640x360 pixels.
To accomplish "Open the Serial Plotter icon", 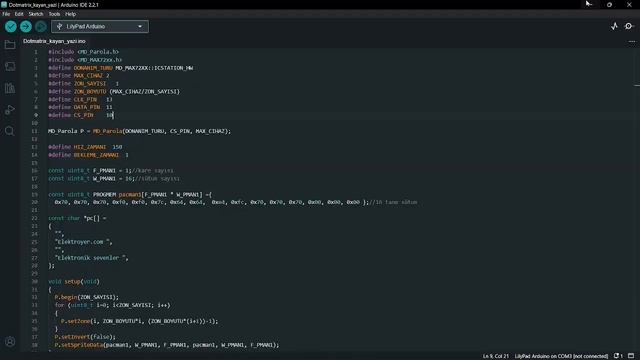I will pyautogui.click(x=614, y=27).
